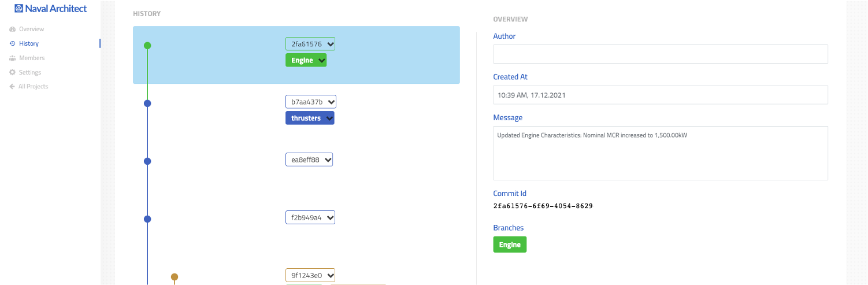Open the ea8eff88 commit dropdown
The image size is (868, 285).
(x=309, y=160)
